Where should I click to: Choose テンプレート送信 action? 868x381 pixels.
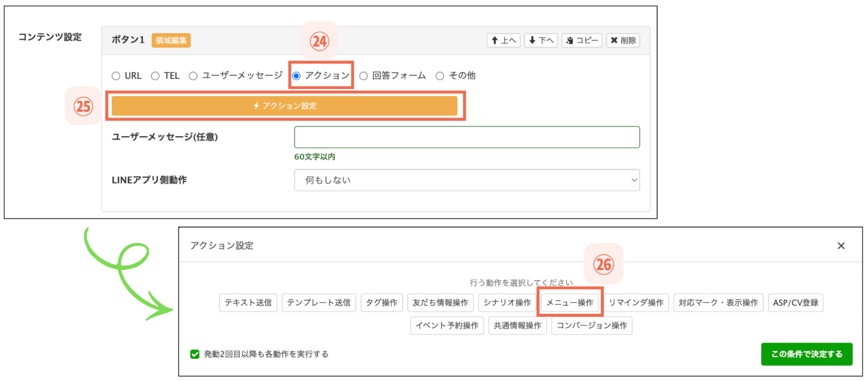point(319,303)
